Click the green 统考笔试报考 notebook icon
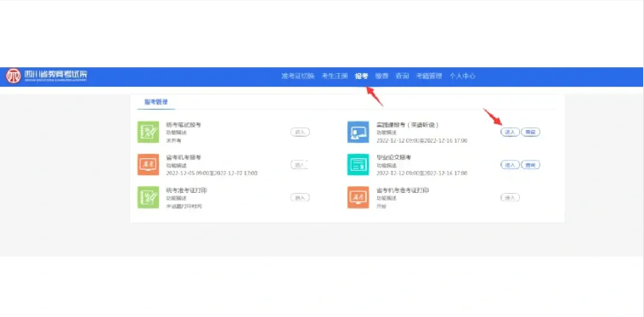 tap(148, 132)
